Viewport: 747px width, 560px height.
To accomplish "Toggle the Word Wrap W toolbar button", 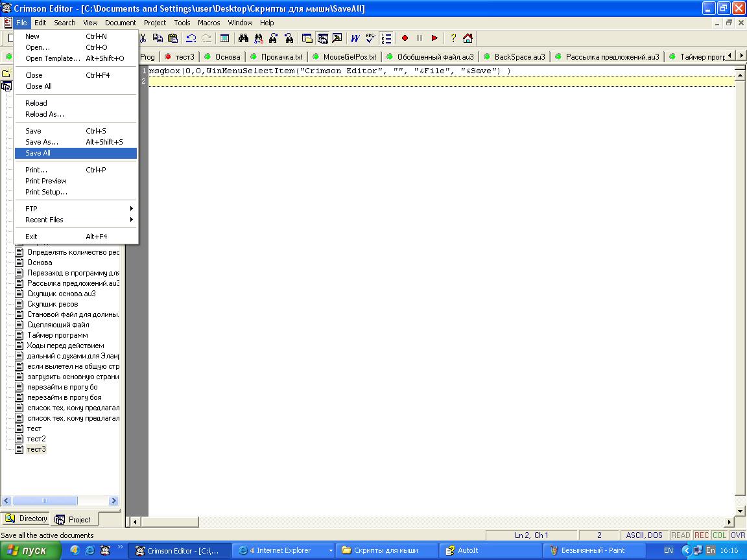I will point(355,38).
